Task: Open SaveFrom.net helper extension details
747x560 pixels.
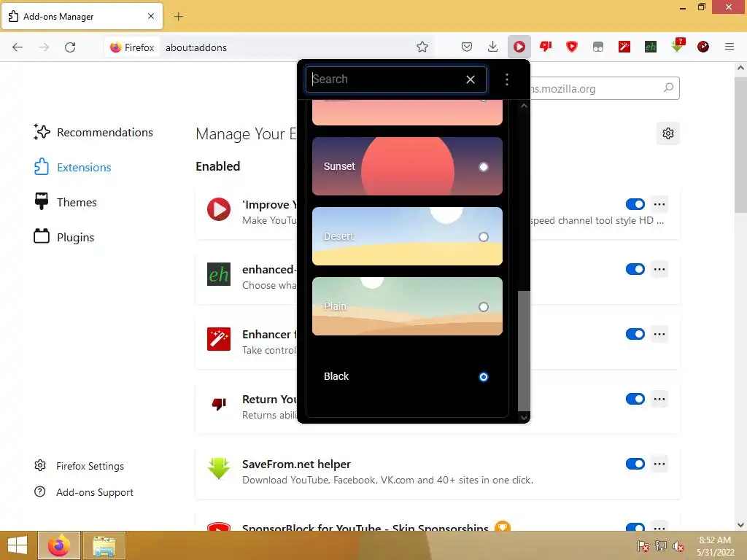Action: click(296, 464)
